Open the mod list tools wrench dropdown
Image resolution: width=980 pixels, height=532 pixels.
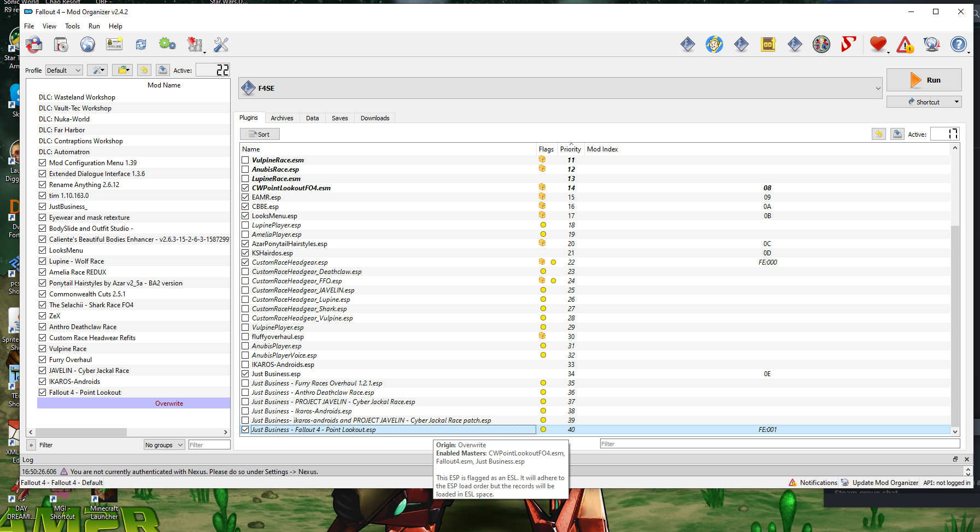coord(98,70)
